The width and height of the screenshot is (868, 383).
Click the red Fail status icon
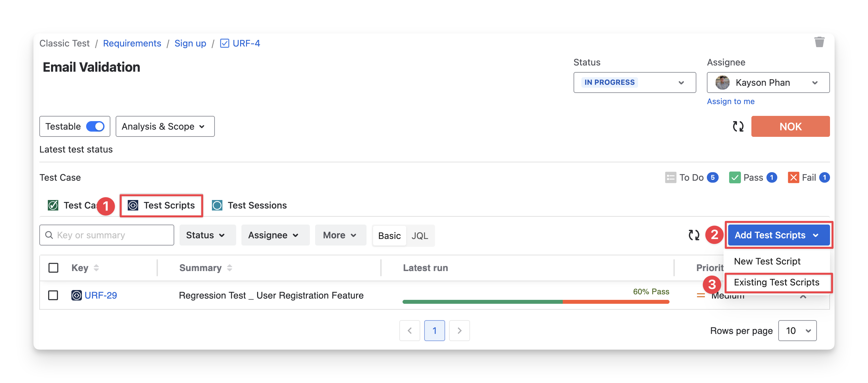[793, 177]
